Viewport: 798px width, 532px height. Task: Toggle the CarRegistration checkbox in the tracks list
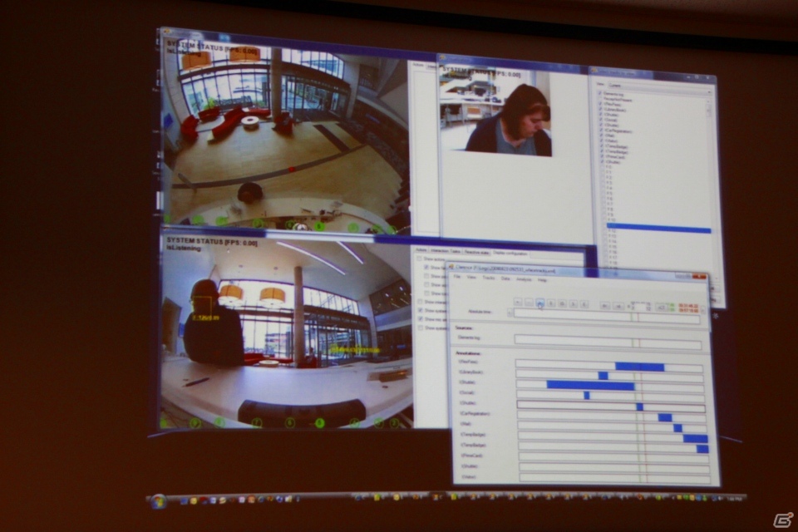(601, 131)
